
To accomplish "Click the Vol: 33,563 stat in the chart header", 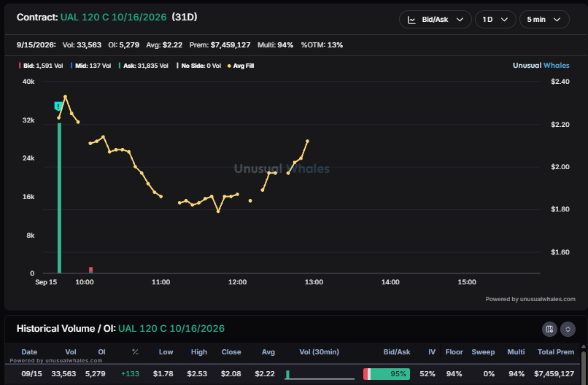I will [82, 45].
